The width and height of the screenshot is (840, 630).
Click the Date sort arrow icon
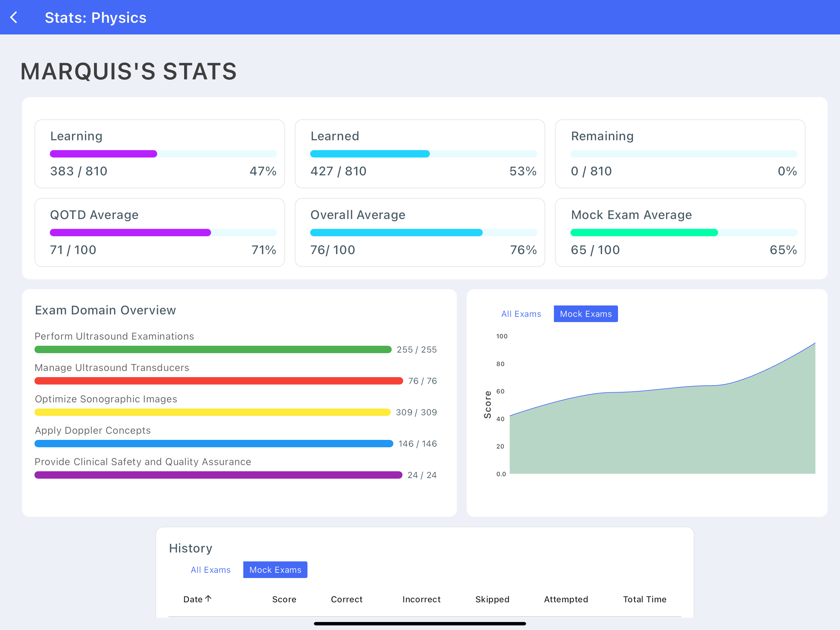point(208,598)
